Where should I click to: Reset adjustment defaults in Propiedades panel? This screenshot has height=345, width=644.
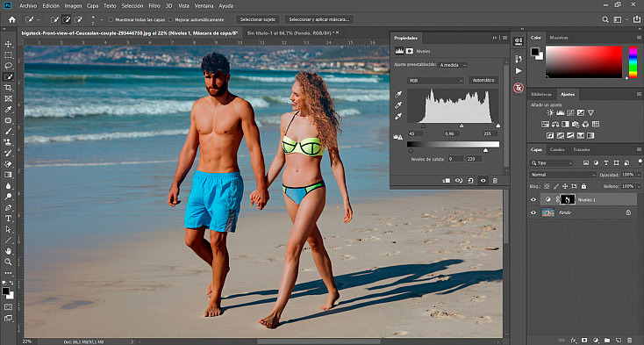[x=470, y=180]
